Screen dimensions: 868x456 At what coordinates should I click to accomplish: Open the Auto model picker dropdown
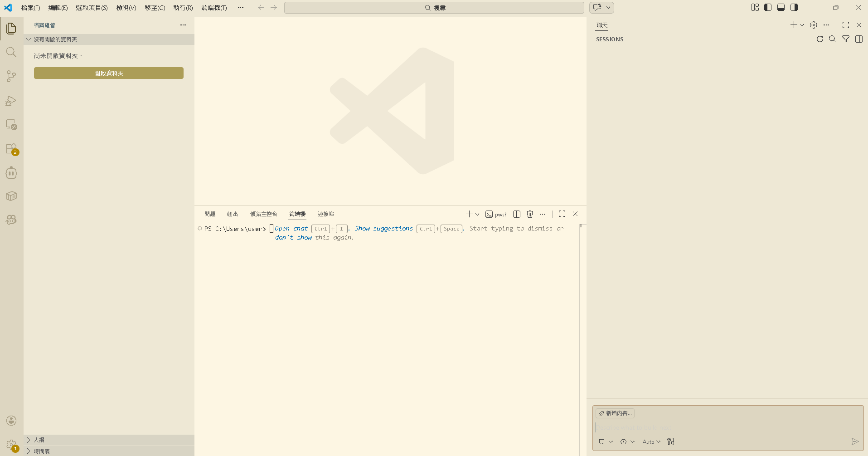coord(651,441)
